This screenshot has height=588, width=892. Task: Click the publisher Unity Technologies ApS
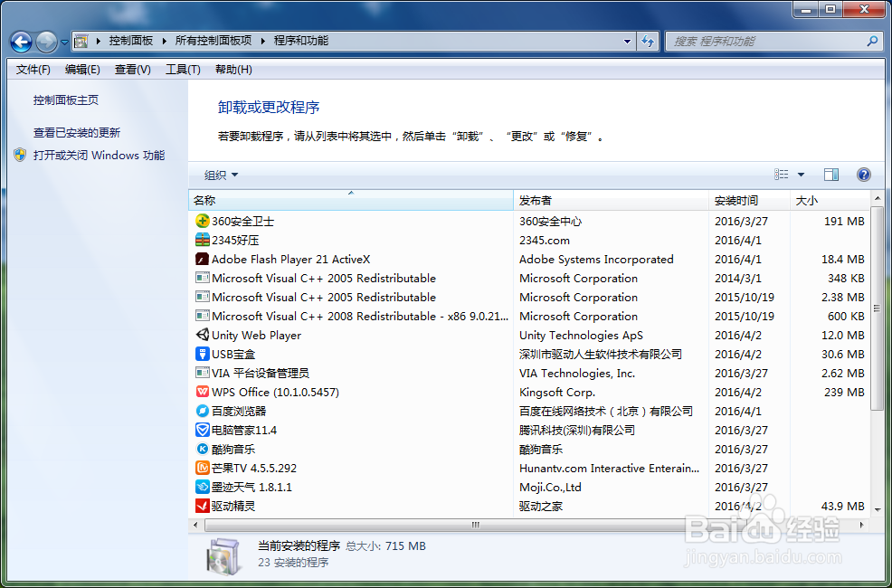pyautogui.click(x=581, y=336)
